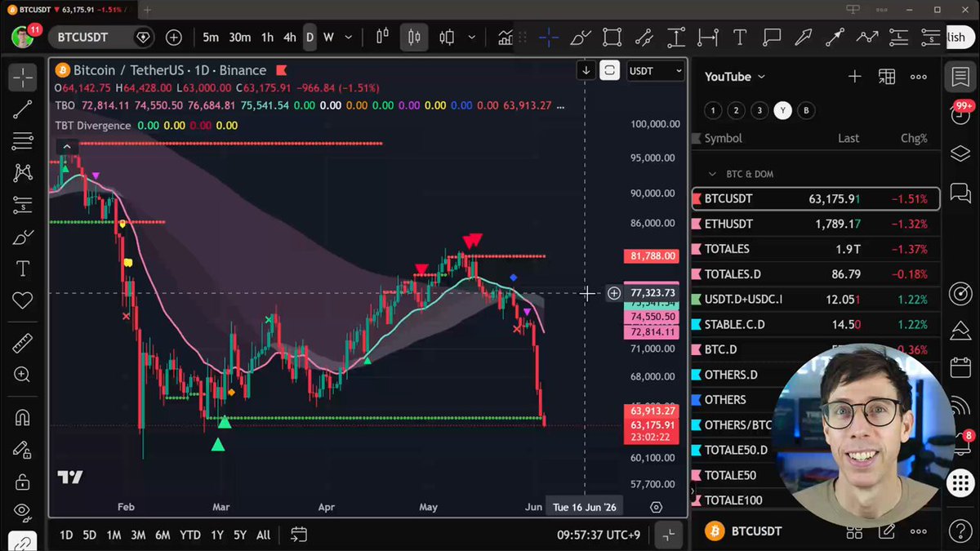The image size is (980, 551).
Task: Open the object tree layers panel
Action: pyautogui.click(x=960, y=153)
